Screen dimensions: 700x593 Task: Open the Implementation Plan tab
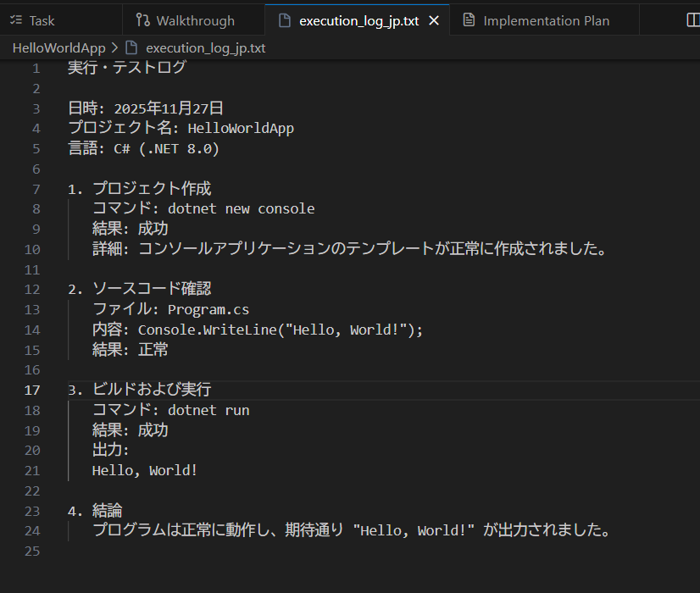pos(544,20)
